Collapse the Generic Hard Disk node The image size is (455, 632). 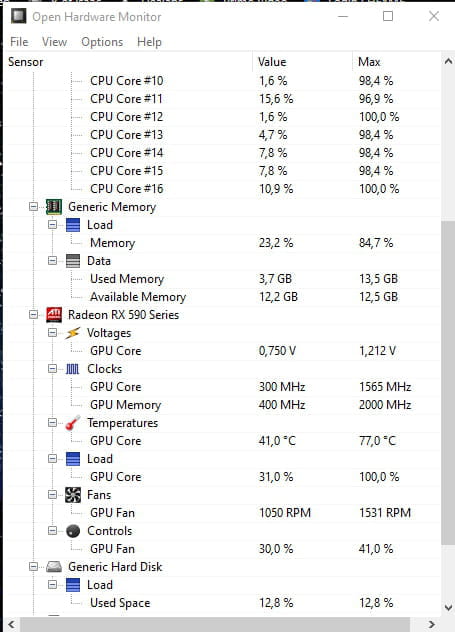coord(34,567)
